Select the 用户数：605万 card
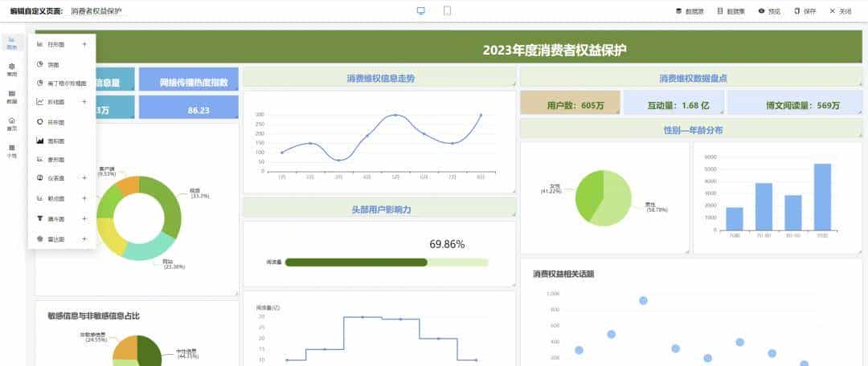This screenshot has height=366, width=868. (570, 104)
